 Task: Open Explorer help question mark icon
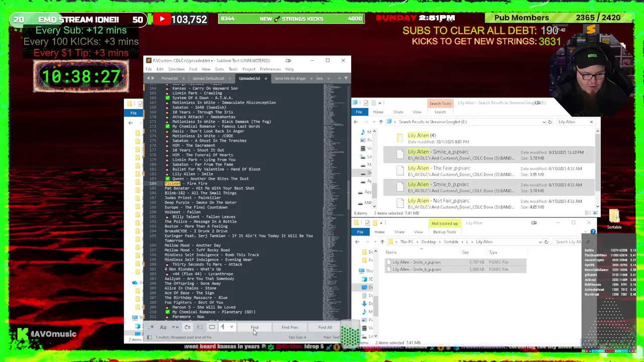593,232
